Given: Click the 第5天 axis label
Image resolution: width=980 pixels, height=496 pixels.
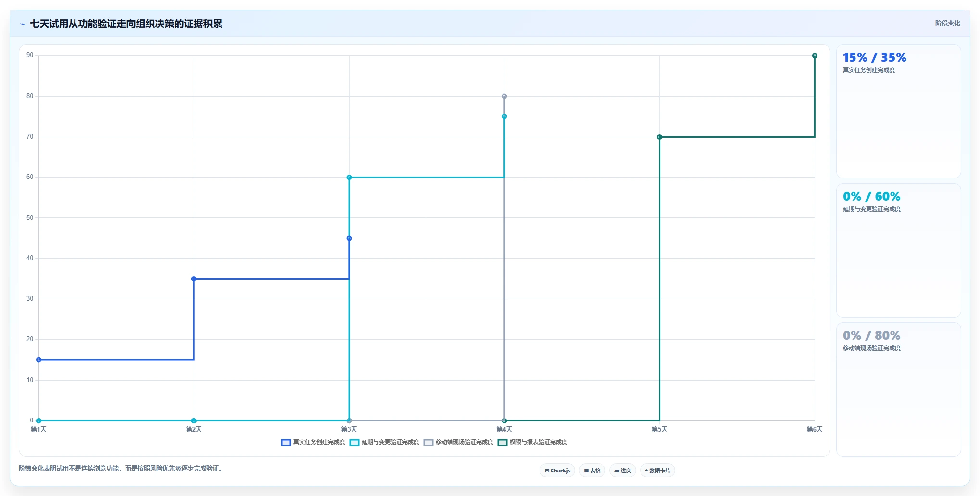Looking at the screenshot, I should 659,429.
